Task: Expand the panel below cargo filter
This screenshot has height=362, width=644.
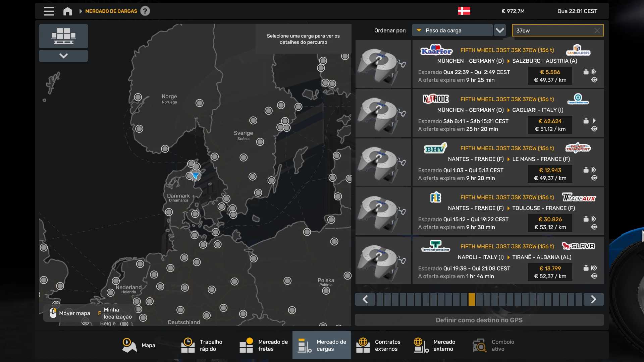Action: 63,56
